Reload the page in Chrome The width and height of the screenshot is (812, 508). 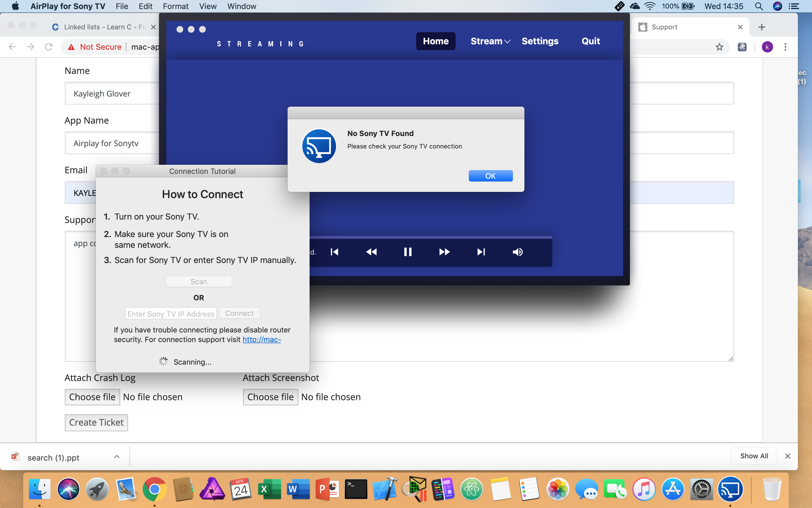(x=48, y=47)
